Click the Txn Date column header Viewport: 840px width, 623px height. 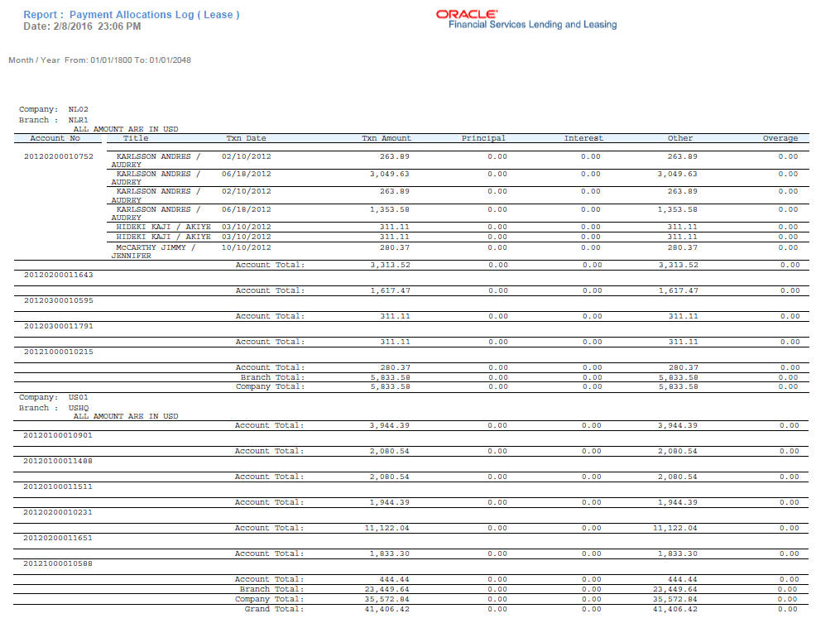tap(246, 138)
